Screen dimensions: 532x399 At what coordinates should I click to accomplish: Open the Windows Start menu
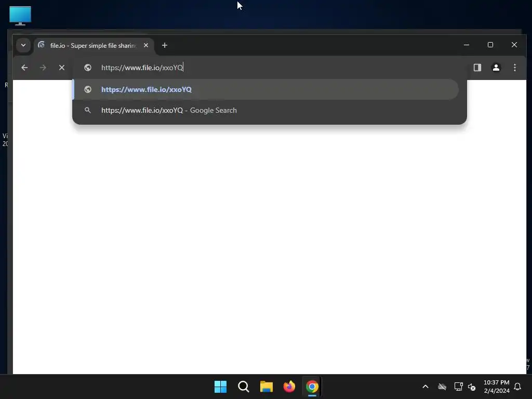220,387
